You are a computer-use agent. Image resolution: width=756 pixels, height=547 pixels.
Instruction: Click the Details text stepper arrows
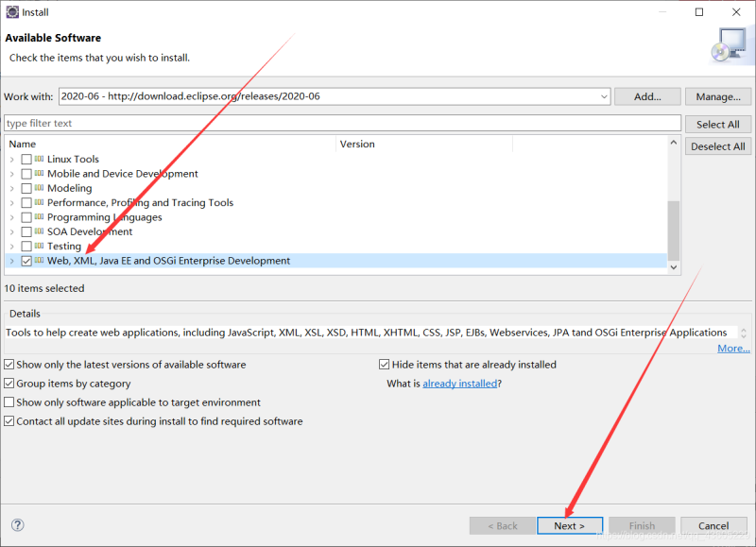click(x=744, y=333)
